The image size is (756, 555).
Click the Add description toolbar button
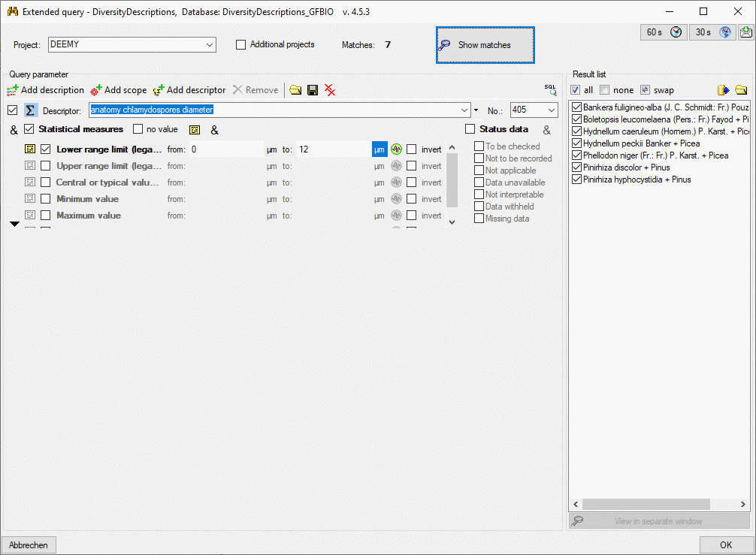tap(45, 90)
